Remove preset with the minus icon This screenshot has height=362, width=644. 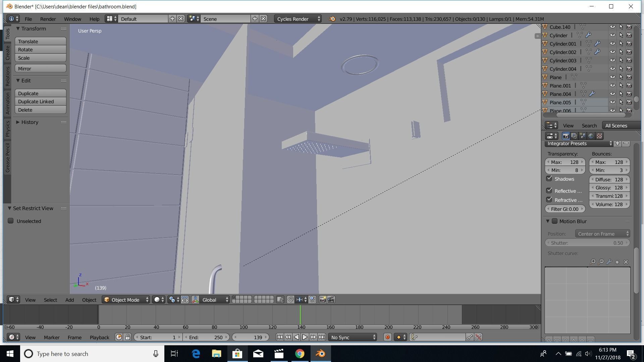(x=626, y=143)
